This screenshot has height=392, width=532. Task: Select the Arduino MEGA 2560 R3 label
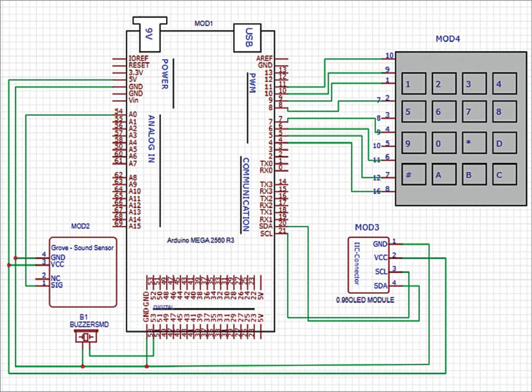[x=200, y=240]
